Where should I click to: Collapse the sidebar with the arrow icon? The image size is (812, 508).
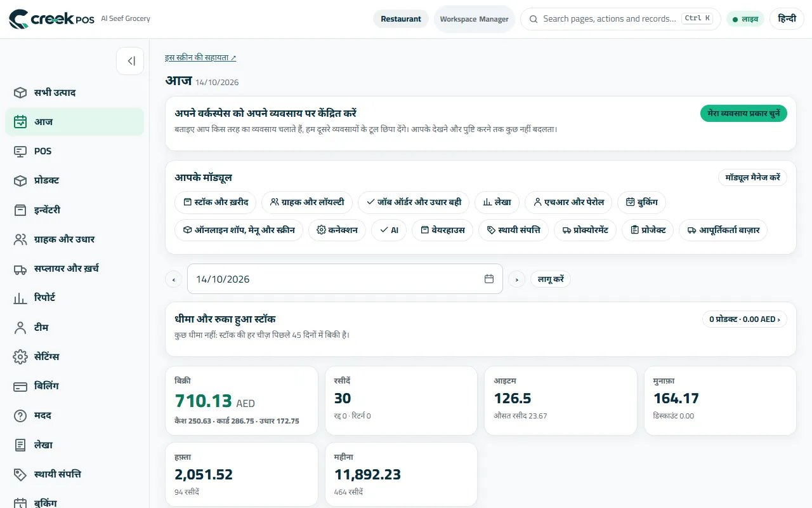(x=130, y=61)
